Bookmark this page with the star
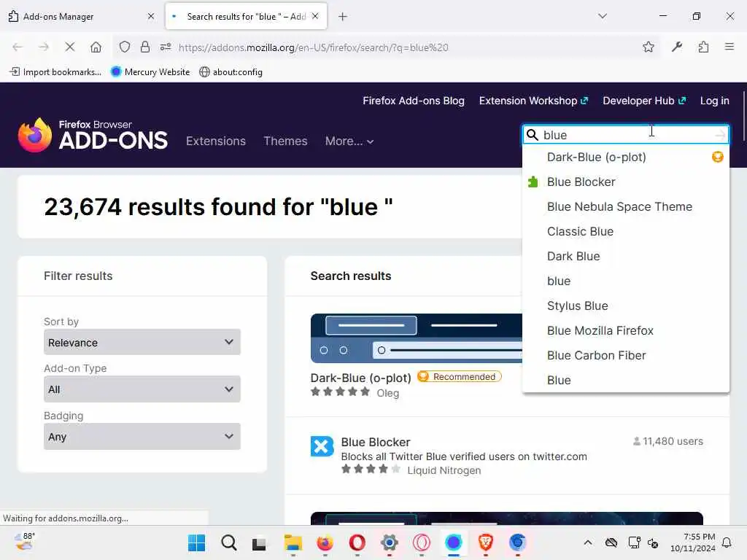This screenshot has height=560, width=747. (x=648, y=47)
